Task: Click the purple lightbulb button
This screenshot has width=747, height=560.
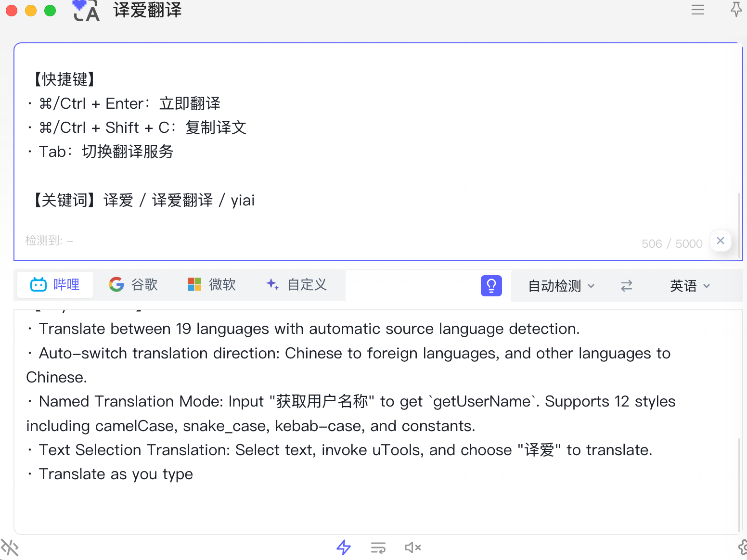Action: tap(491, 286)
